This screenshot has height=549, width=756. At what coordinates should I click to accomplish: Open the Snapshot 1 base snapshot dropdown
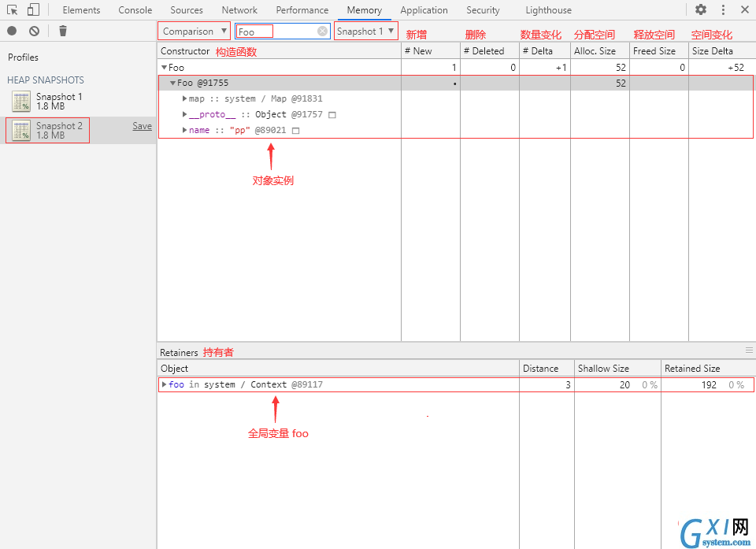(x=366, y=32)
